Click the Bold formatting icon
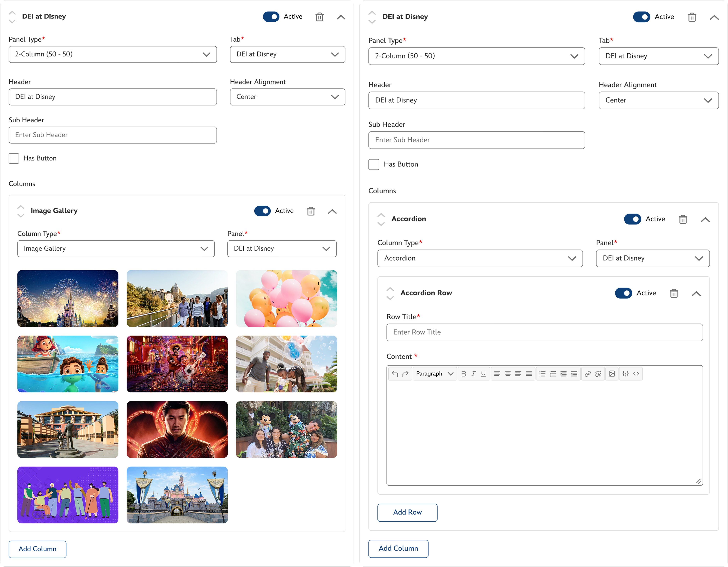Image resolution: width=728 pixels, height=567 pixels. point(463,374)
